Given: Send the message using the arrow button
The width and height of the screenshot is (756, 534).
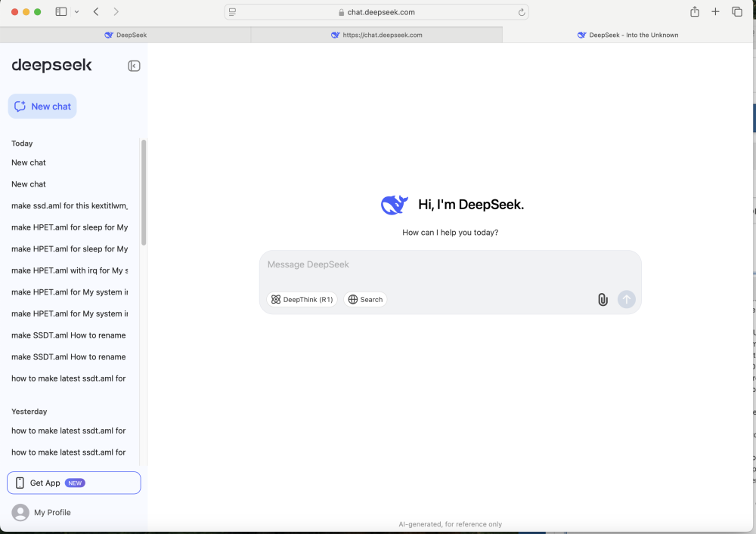Looking at the screenshot, I should (x=626, y=299).
